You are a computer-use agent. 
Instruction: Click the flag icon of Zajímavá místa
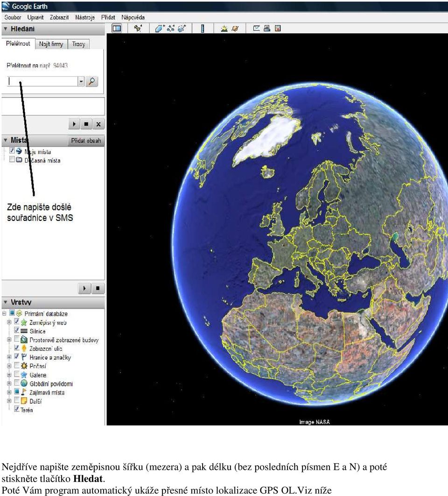(24, 392)
